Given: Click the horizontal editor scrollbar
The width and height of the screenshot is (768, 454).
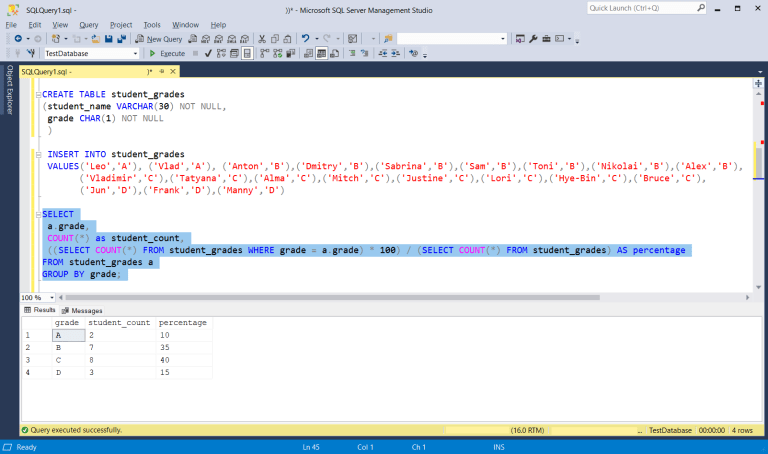Looking at the screenshot, I should coord(332,297).
